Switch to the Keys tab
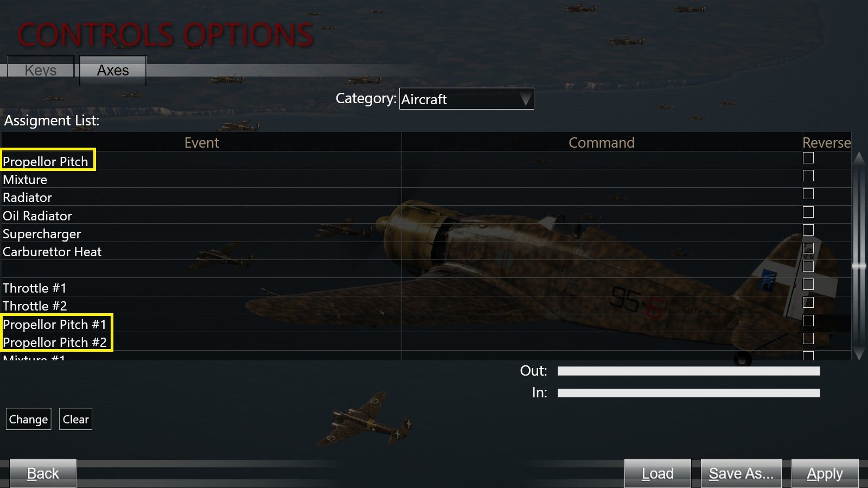Image resolution: width=868 pixels, height=488 pixels. click(x=41, y=70)
